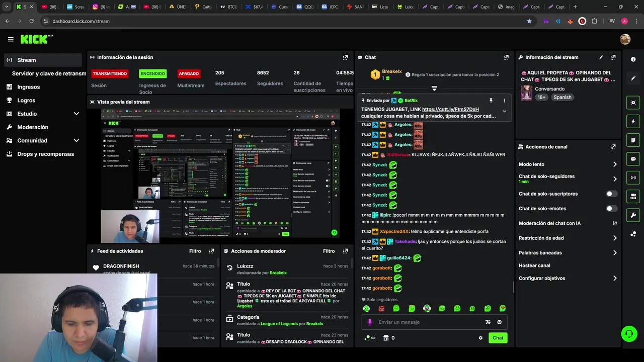Viewport: 644px width, 362px height.
Task: Open Configurar objetivos options arrow
Action: (x=615, y=278)
